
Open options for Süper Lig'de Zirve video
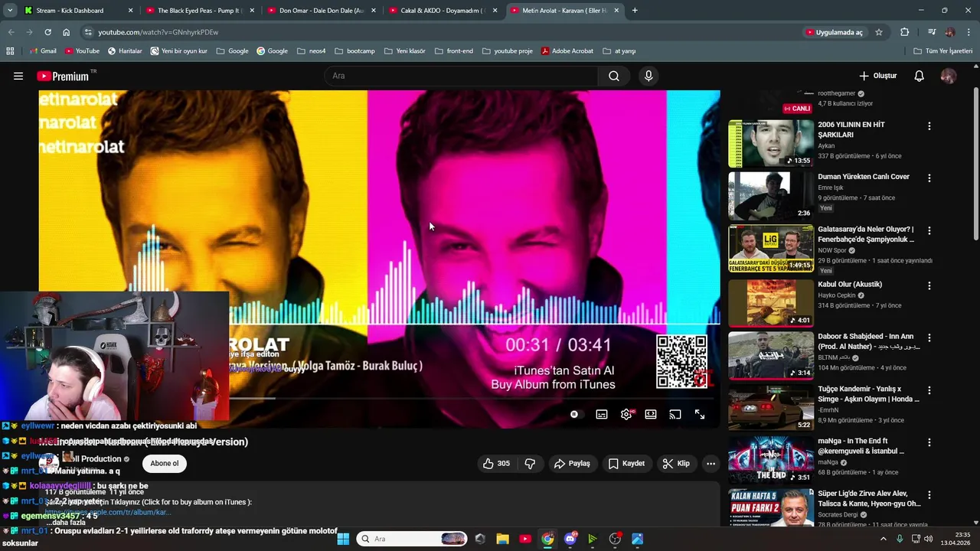pos(929,495)
